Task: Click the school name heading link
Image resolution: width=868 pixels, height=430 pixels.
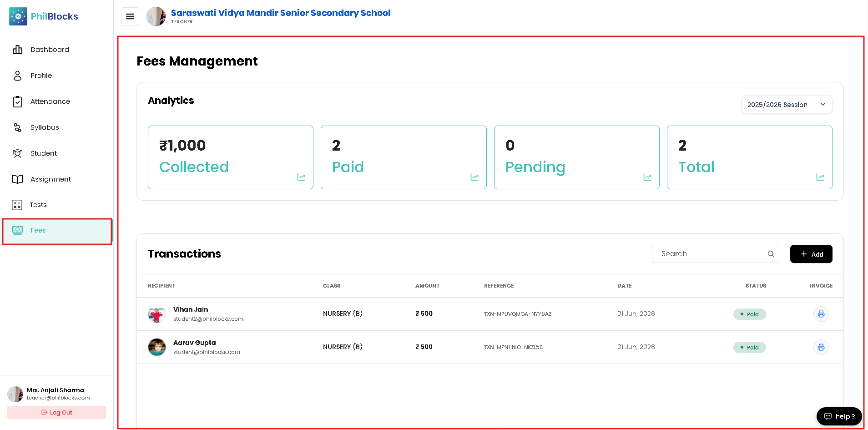Action: [x=281, y=13]
